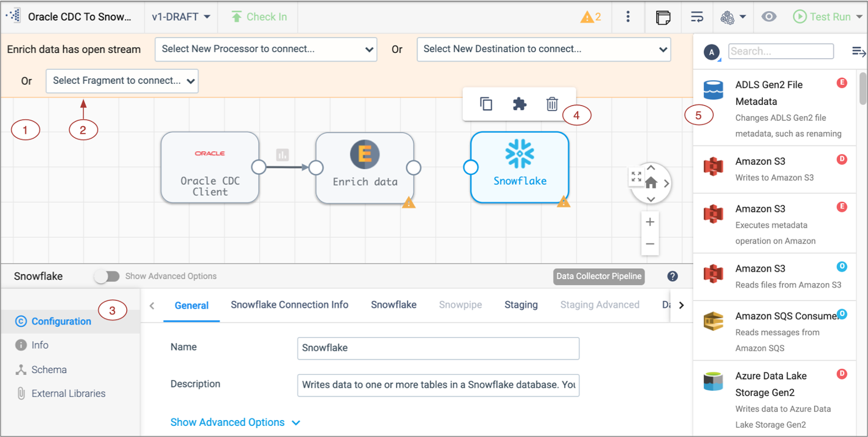Screen dimensions: 868x437
Task: Select Azure Data Lake Storage Gen2 stage
Action: click(774, 399)
